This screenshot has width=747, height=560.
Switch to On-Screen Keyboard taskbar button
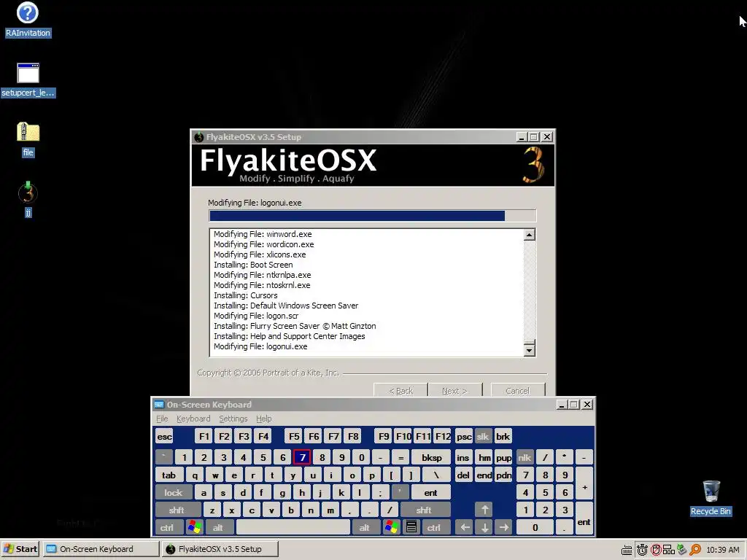pyautogui.click(x=101, y=549)
